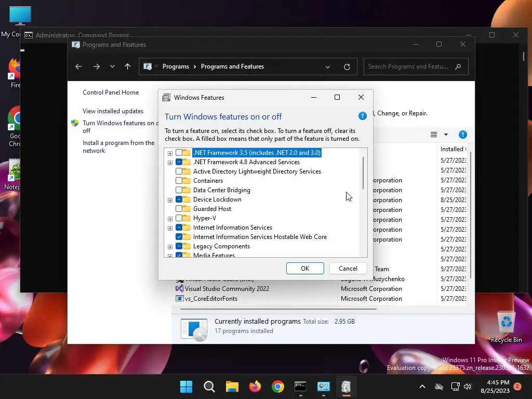Open the Windows Start button
Viewport: 532px width, 399px height.
[186, 387]
